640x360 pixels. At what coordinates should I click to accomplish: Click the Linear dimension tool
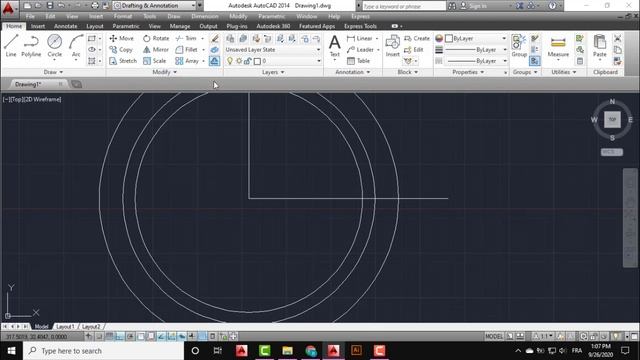click(x=360, y=38)
